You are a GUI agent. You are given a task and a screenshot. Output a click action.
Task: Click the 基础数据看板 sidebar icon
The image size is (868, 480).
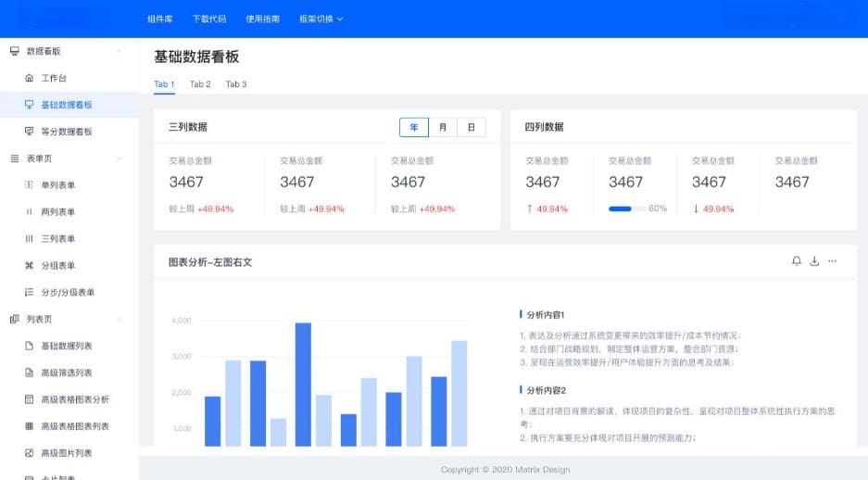tap(30, 105)
